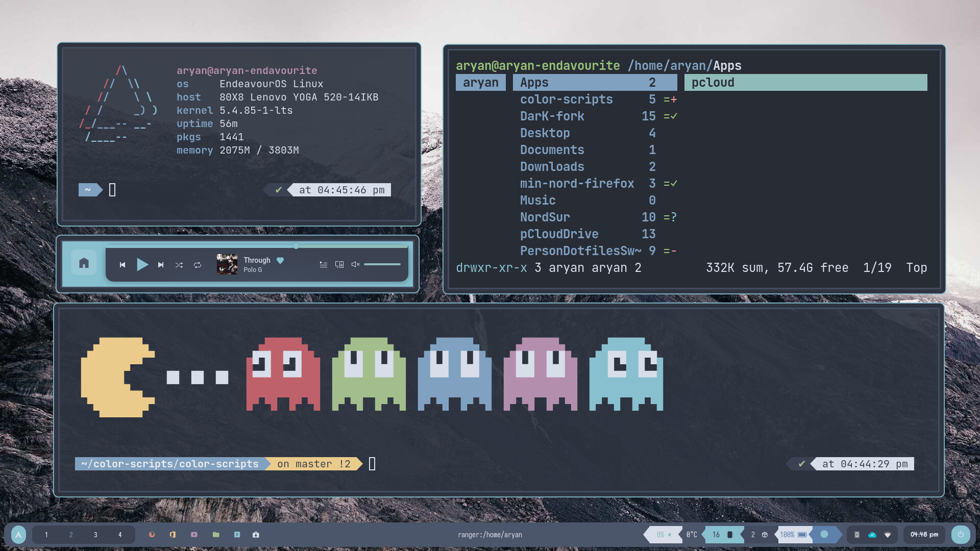Click the /home/aryan/Apps path header
The height and width of the screenshot is (551, 980).
[x=684, y=66]
